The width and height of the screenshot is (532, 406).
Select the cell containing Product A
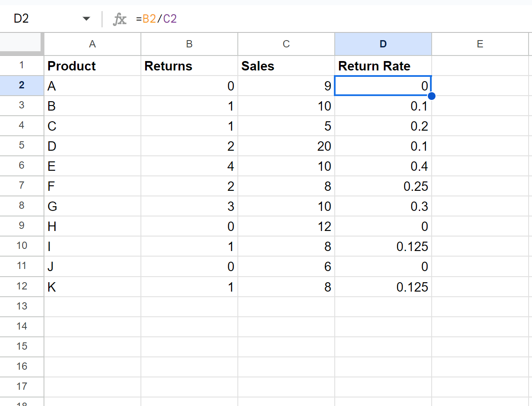pyautogui.click(x=92, y=85)
